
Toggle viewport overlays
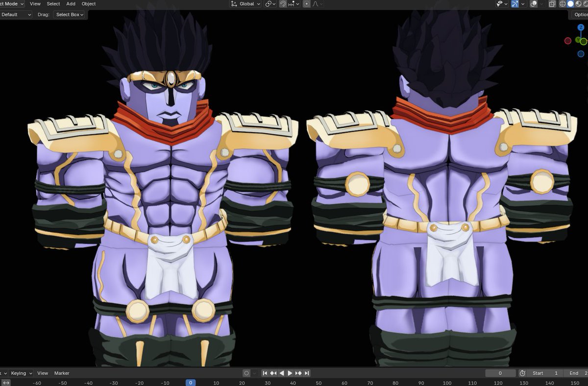[x=534, y=4]
